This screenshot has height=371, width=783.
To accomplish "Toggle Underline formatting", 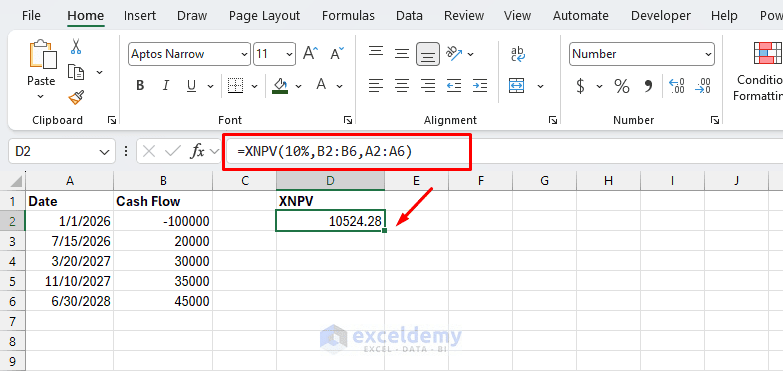I will point(191,86).
